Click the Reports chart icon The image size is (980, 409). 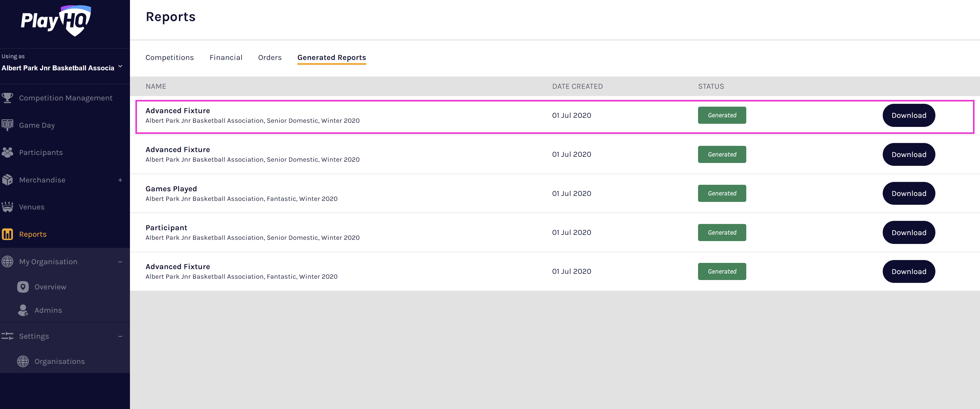click(x=7, y=234)
